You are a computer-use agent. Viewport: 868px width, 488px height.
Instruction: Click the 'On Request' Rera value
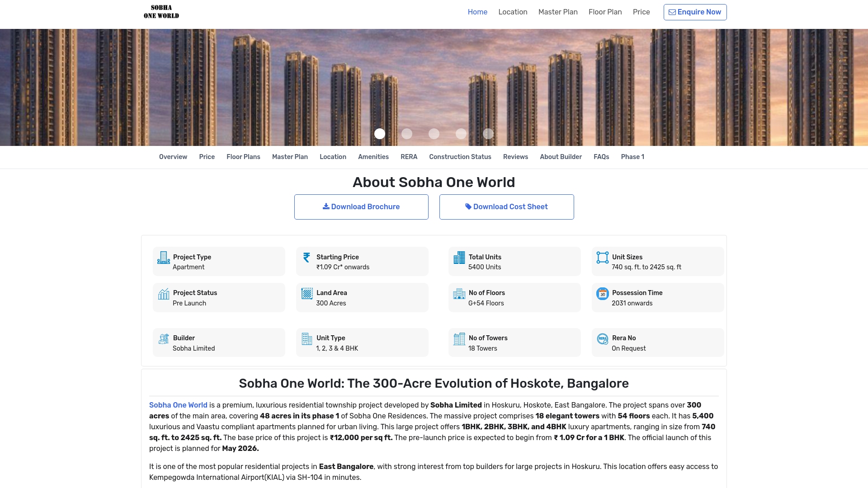(x=628, y=348)
